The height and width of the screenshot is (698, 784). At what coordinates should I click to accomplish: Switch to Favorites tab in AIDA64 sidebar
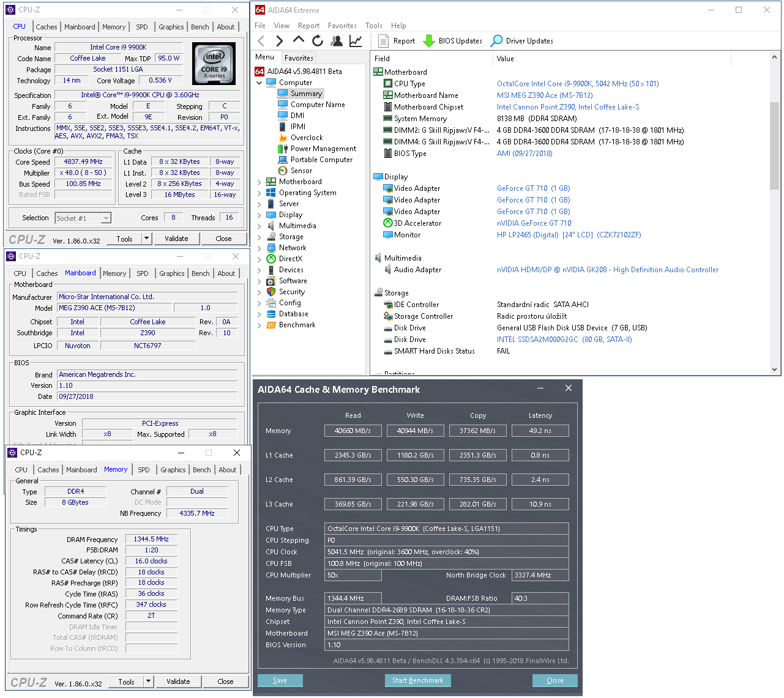click(299, 58)
